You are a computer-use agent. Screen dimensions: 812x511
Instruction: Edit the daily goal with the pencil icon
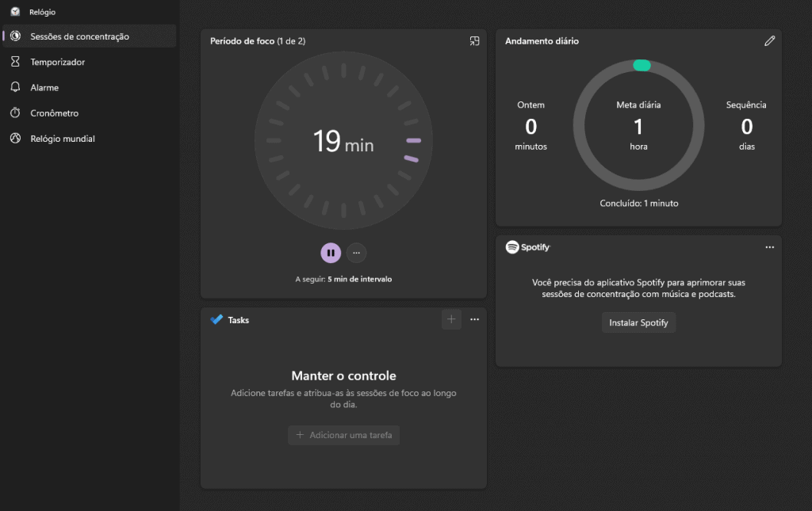click(769, 40)
